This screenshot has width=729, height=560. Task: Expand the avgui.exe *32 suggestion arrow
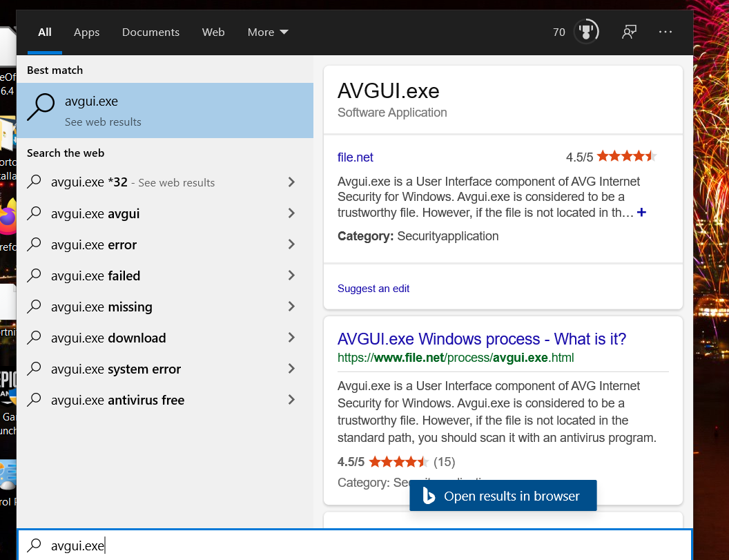coord(291,182)
